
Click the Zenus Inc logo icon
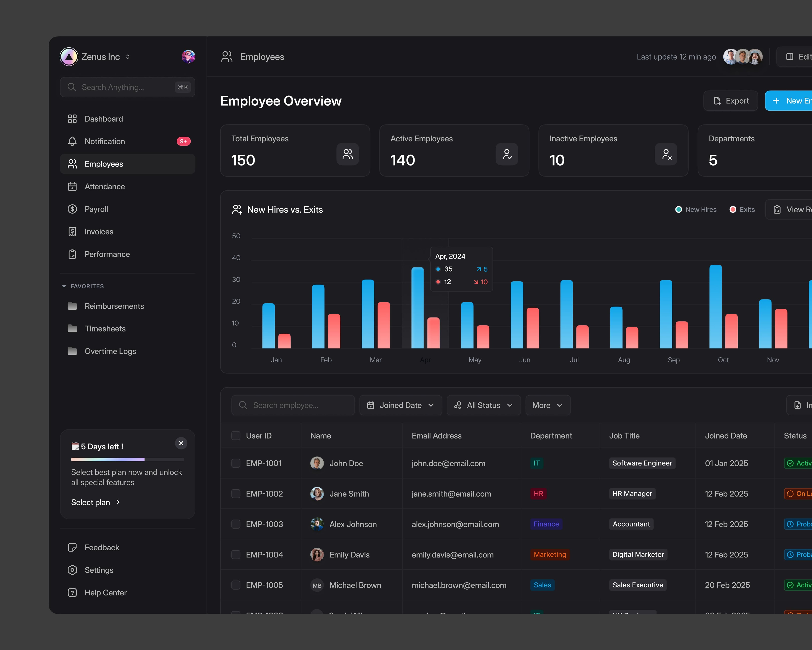[69, 57]
